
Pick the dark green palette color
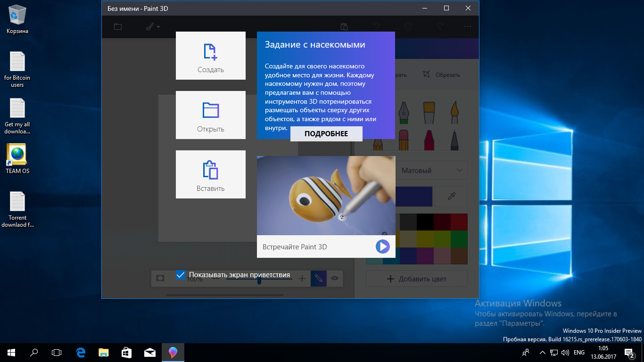point(459,239)
